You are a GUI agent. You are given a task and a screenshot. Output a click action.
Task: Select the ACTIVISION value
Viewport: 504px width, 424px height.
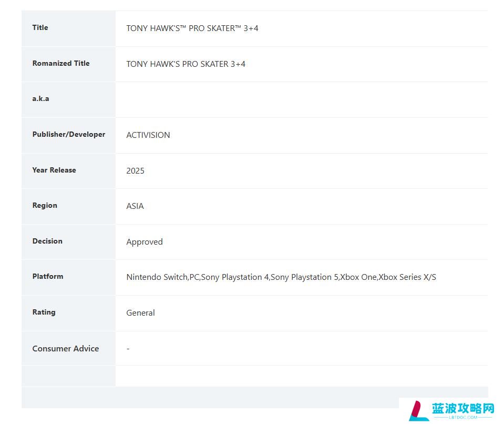(x=148, y=135)
